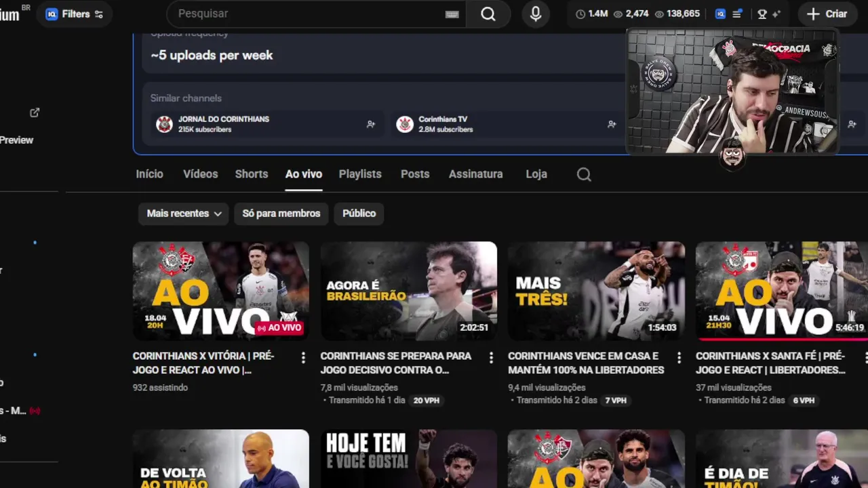Screen dimensions: 868x488
Task: Click the 2:02:51 duration label
Action: (474, 327)
